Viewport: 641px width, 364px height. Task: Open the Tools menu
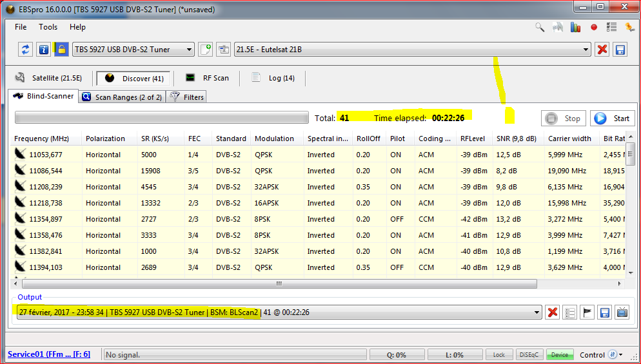pos(48,27)
